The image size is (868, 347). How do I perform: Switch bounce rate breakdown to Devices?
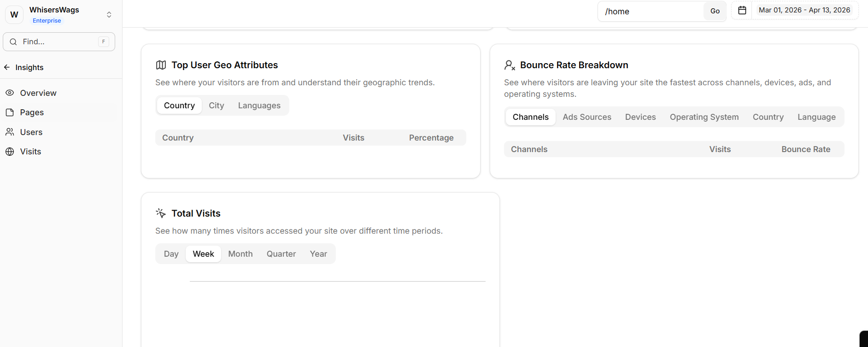click(640, 117)
